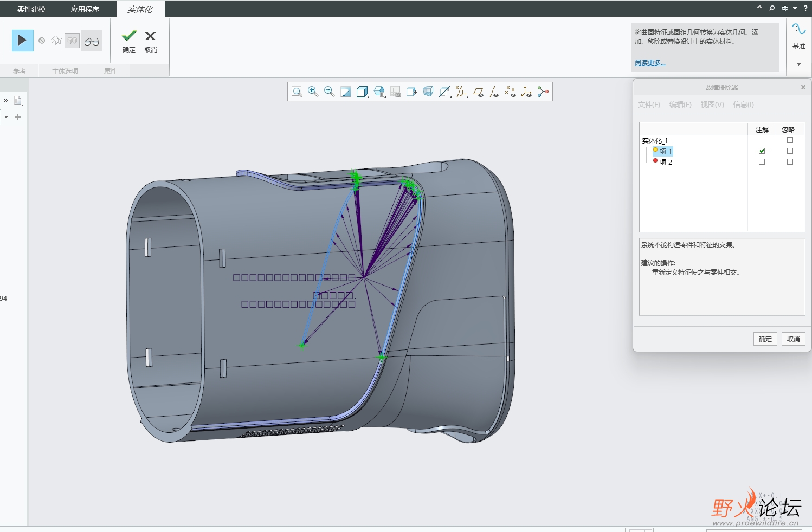Click the Zoom Out magnifier icon
Viewport: 812px width, 532px height.
point(329,92)
